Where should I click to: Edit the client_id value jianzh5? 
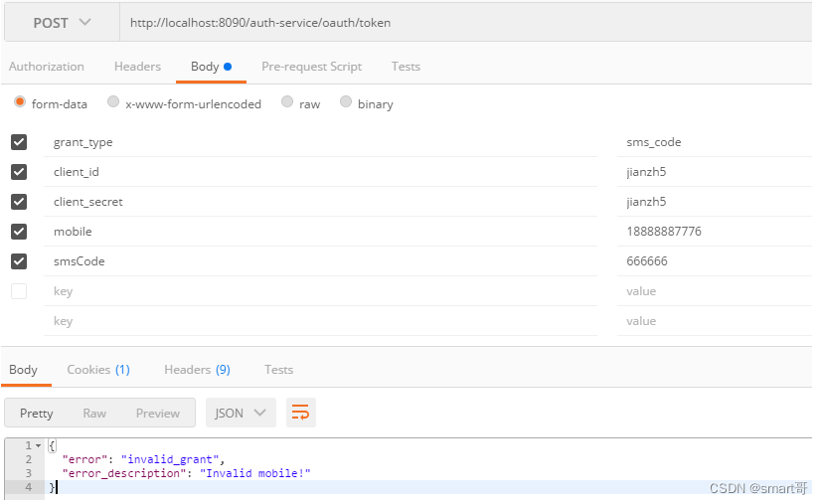point(715,172)
